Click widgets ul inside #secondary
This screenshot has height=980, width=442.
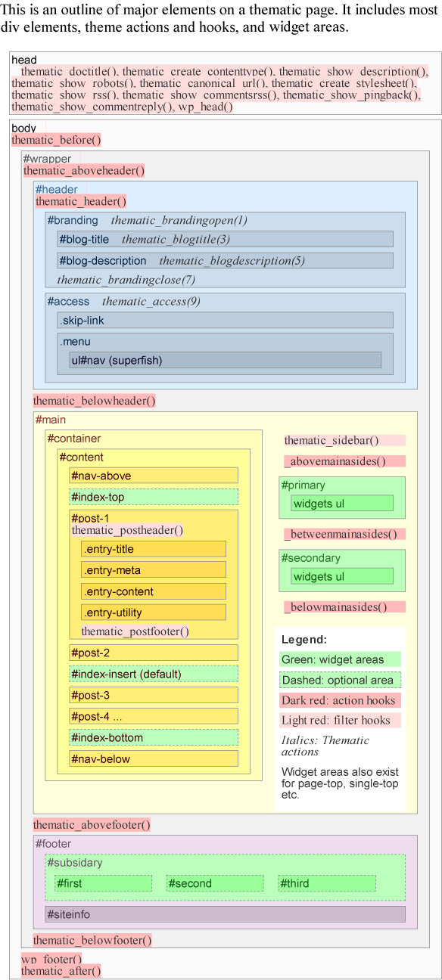(342, 576)
